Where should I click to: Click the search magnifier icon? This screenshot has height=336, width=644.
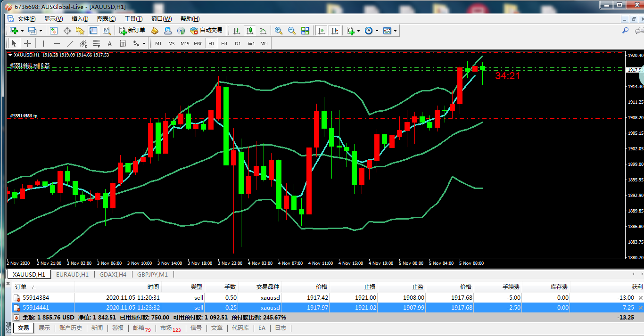[626, 30]
